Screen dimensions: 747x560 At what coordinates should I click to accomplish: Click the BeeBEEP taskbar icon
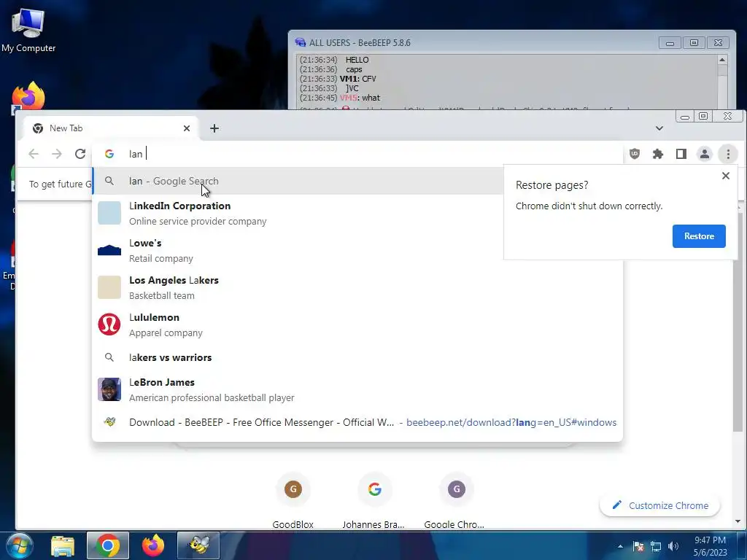click(198, 545)
